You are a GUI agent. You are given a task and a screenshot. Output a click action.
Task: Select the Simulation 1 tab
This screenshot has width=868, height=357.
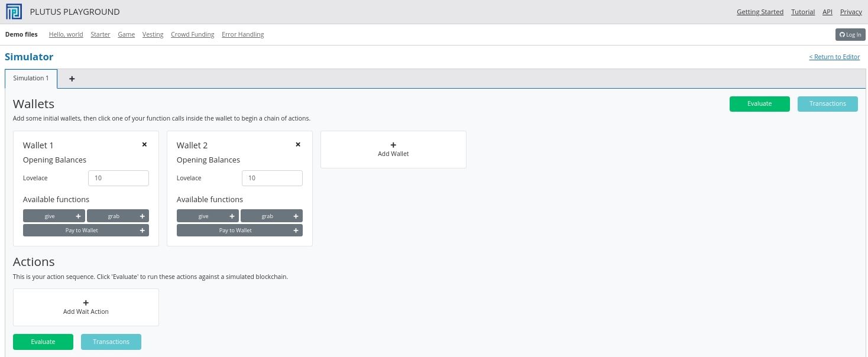click(31, 79)
